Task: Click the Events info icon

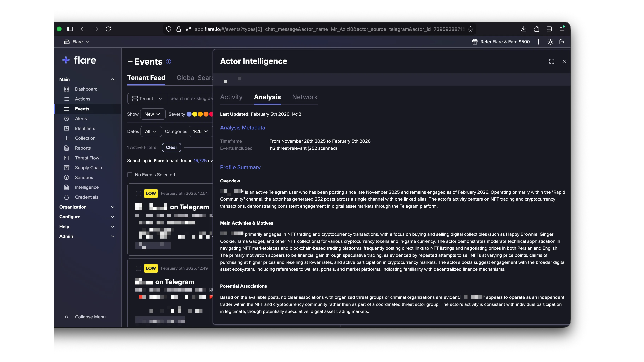Action: [x=169, y=62]
